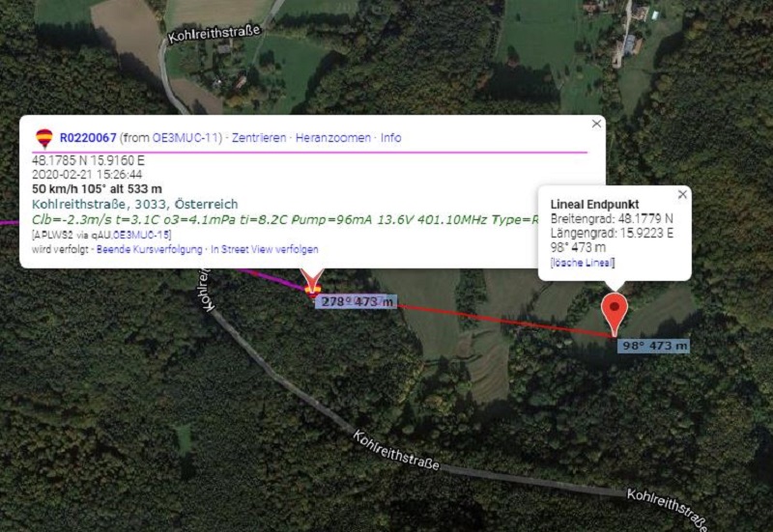Image resolution: width=773 pixels, height=532 pixels.
Task: Click the red ruler endpoint pin marker
Action: pyautogui.click(x=615, y=315)
